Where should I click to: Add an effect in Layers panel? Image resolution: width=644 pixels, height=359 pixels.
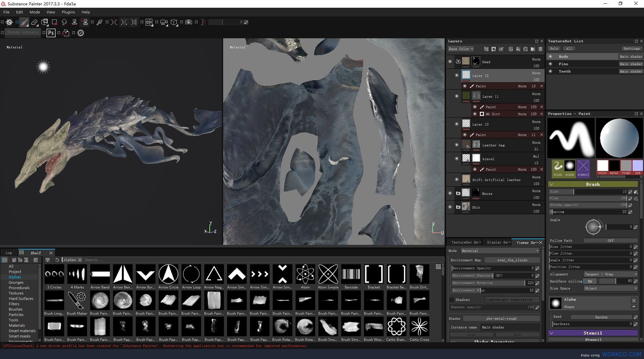486,49
